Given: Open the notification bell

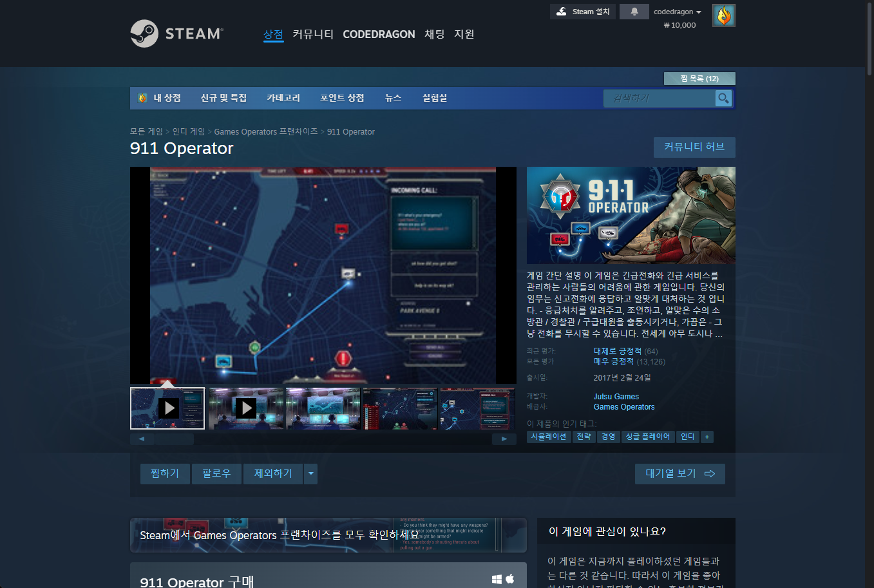Looking at the screenshot, I should tap(634, 12).
